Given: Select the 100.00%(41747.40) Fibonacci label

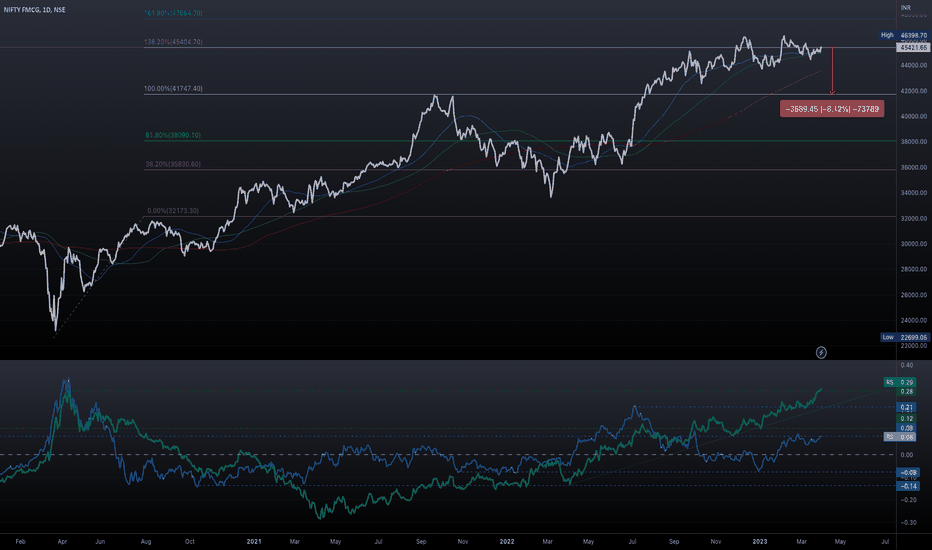Looking at the screenshot, I should (x=173, y=89).
